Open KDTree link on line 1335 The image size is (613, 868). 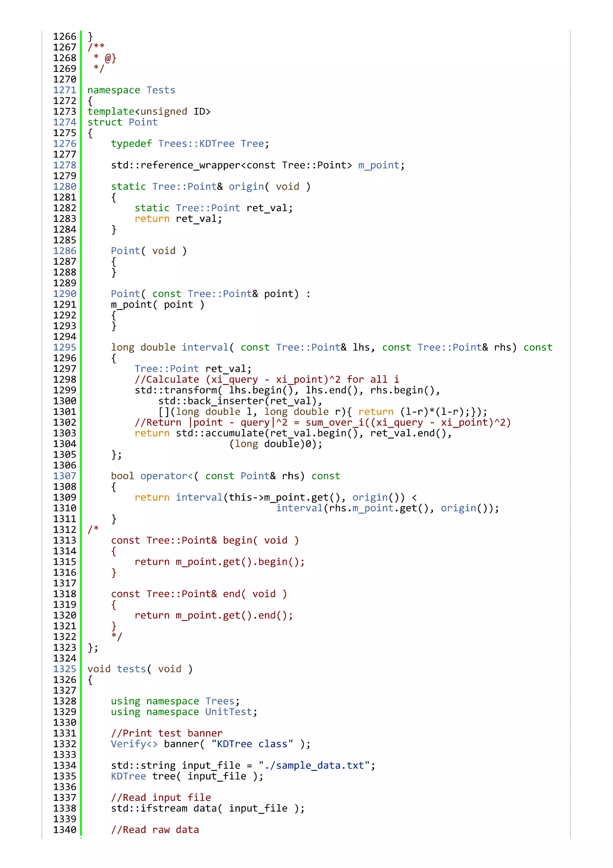128,776
